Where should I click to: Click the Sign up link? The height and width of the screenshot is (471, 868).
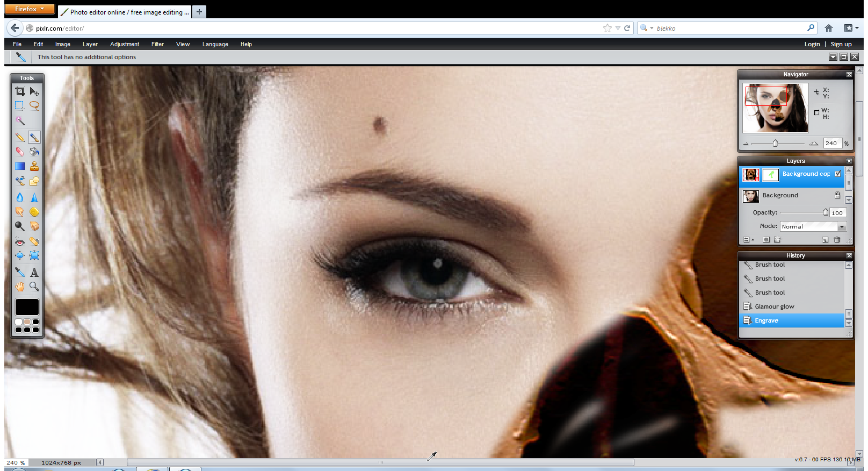(x=841, y=44)
